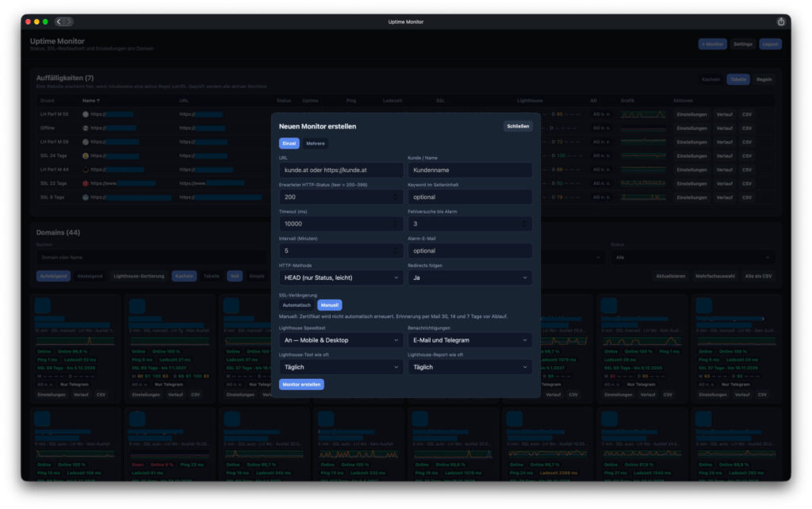Open the Regeln option in Auffälligkeiten

pos(764,79)
